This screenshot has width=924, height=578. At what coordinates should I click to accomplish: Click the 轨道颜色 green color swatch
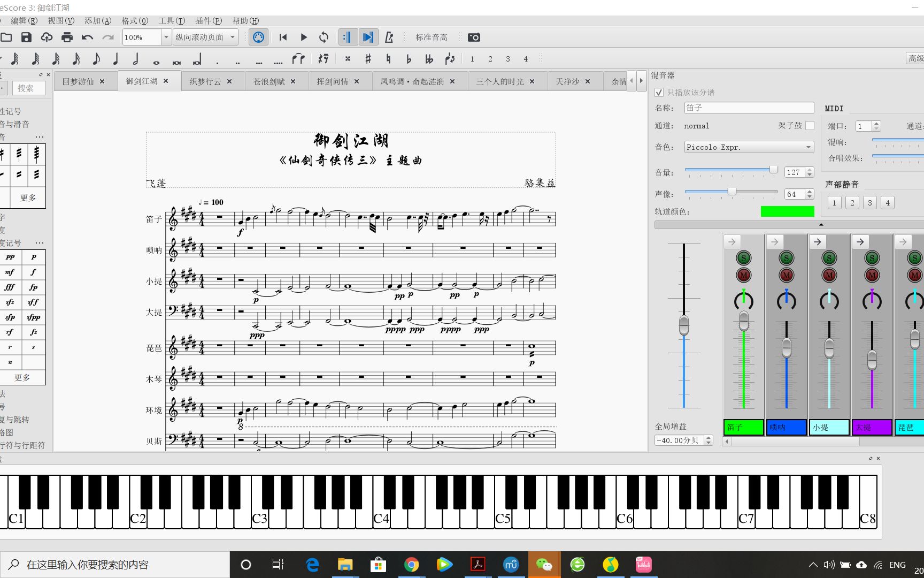787,211
